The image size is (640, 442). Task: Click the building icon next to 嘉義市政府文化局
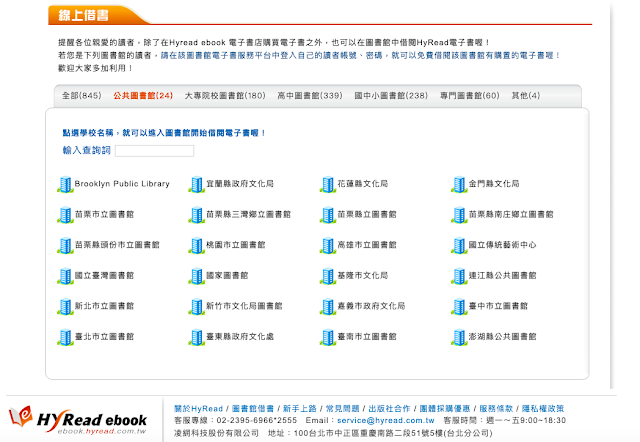[328, 307]
